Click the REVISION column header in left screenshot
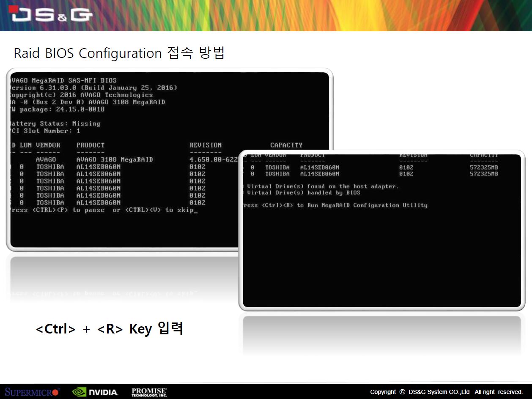The width and height of the screenshot is (532, 399). 206,145
